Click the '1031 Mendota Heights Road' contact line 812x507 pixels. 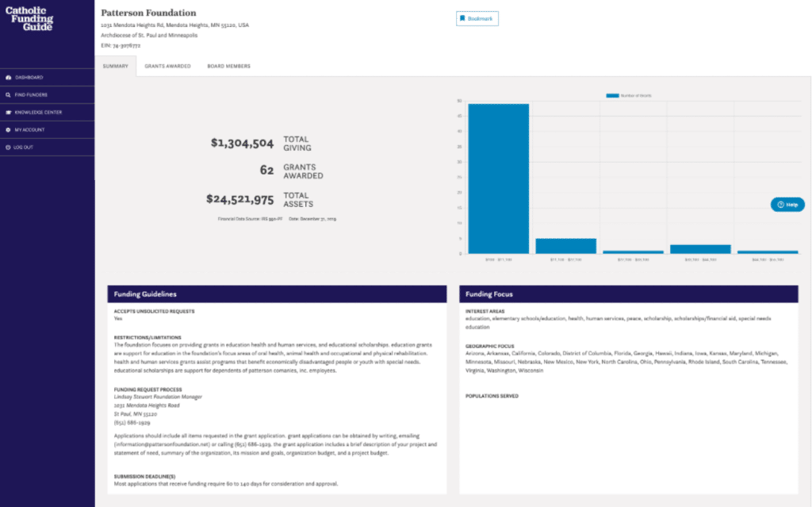pos(147,405)
